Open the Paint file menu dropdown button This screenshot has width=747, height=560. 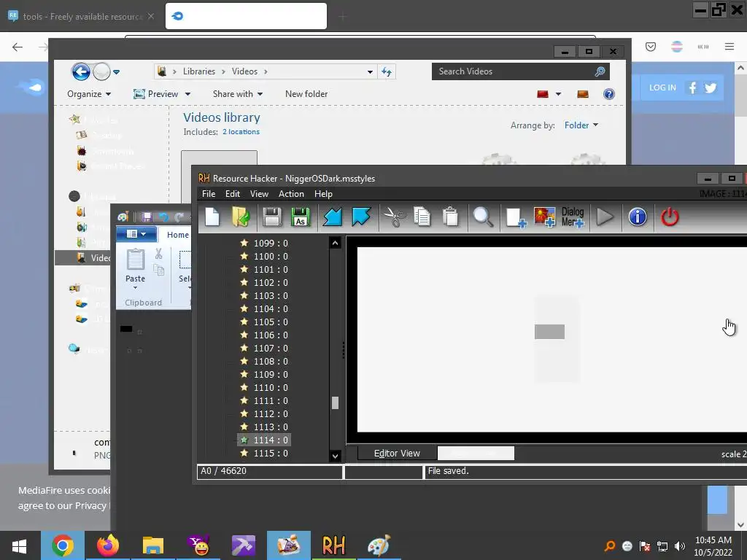coord(136,234)
